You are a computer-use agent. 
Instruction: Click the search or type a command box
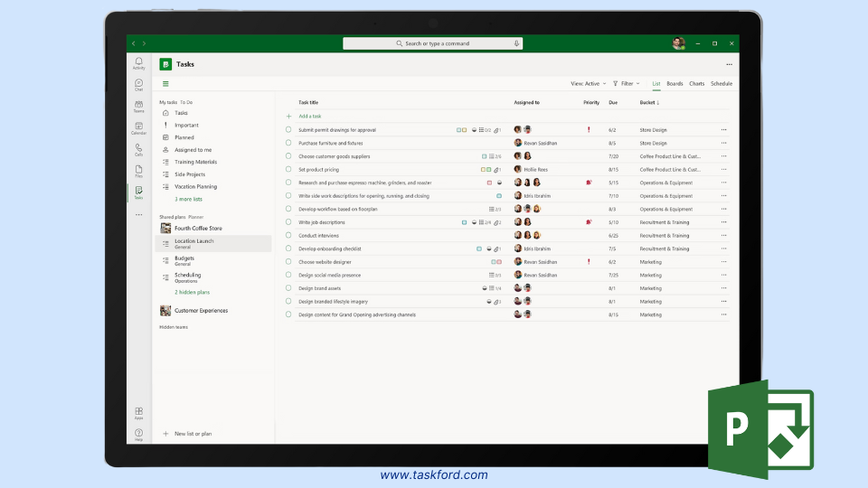[x=432, y=43]
